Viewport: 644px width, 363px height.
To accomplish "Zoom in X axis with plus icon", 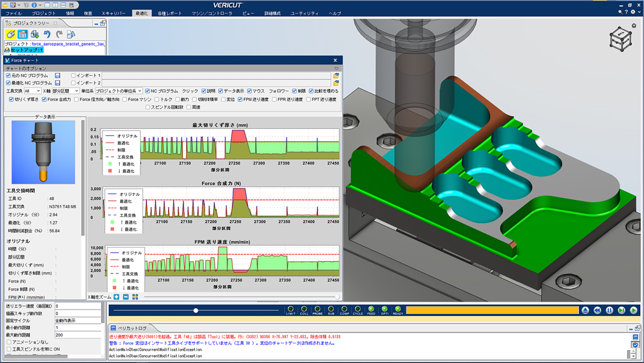I will coord(117,297).
